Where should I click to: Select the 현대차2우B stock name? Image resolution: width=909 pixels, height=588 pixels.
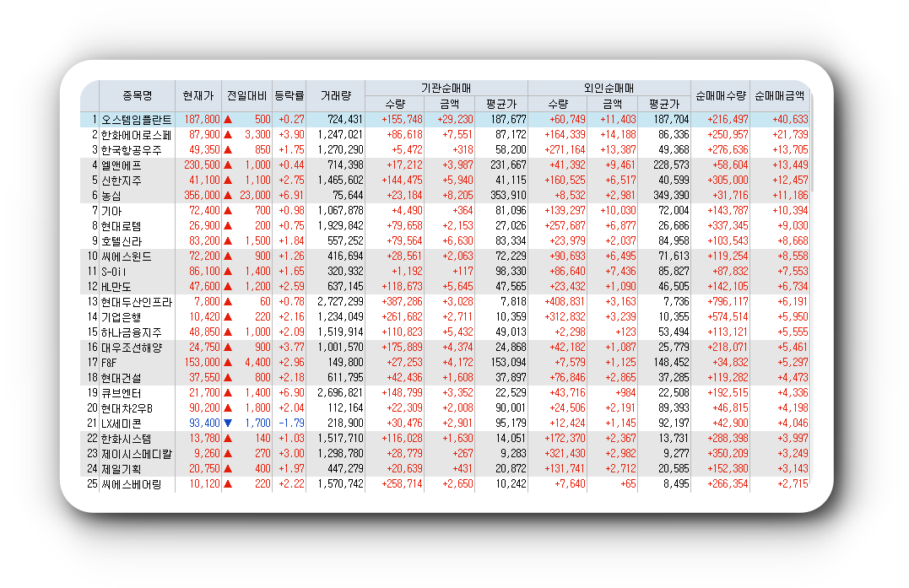coord(127,407)
